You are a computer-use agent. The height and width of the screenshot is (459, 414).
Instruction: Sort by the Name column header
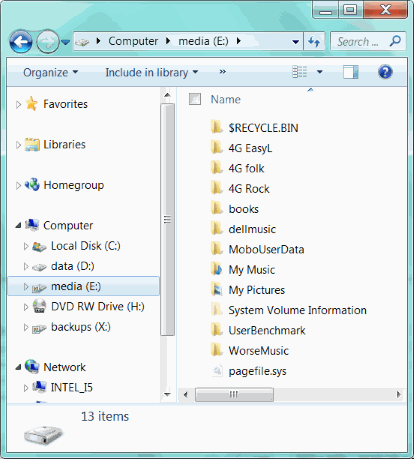point(226,99)
